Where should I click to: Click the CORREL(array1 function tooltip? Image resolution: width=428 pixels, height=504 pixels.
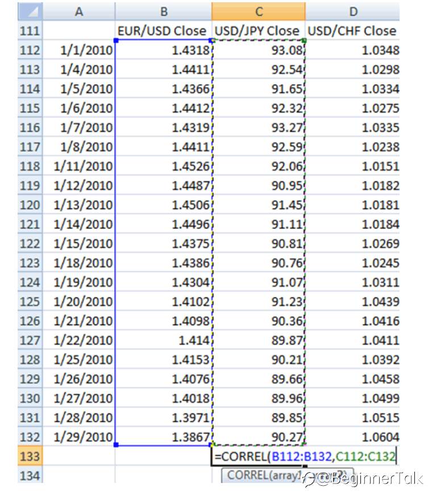(287, 475)
